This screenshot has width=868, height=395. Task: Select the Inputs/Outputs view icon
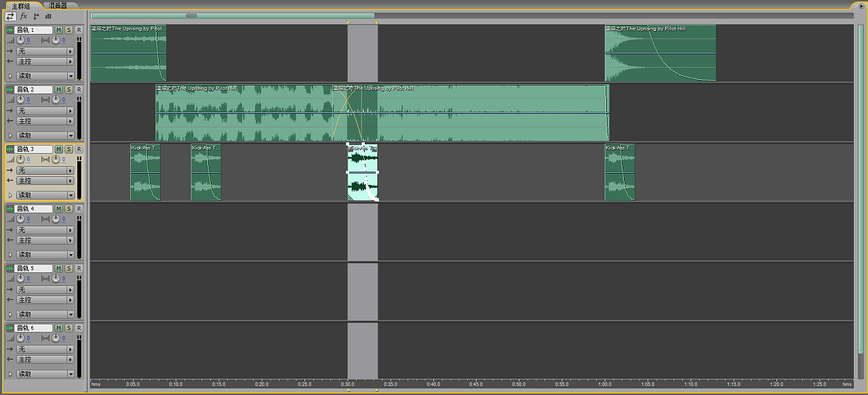[x=10, y=16]
